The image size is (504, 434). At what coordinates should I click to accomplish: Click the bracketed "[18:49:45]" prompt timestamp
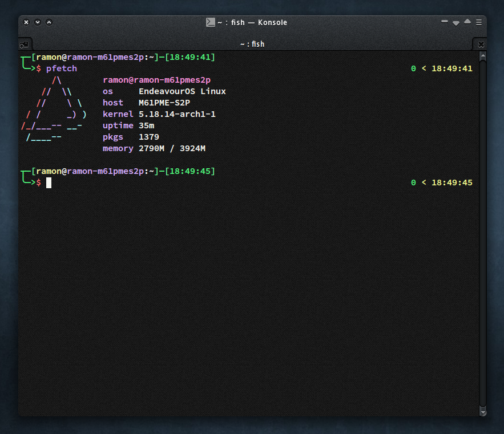[x=190, y=171]
